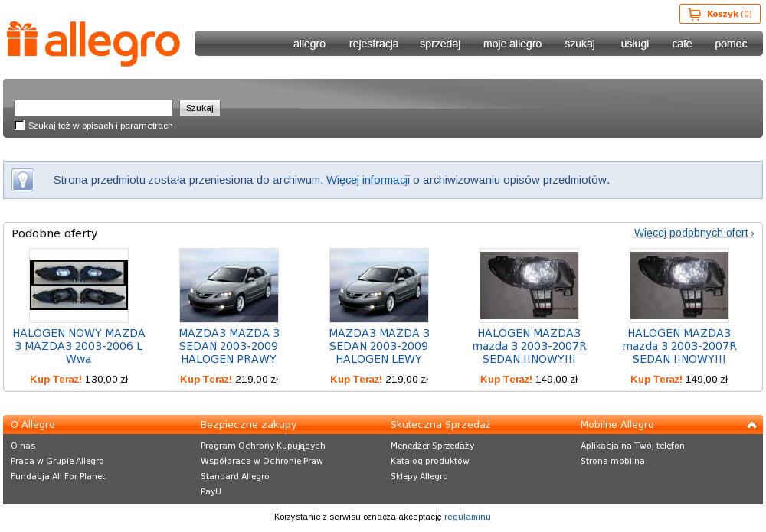The height and width of the screenshot is (532, 766).
Task: Open pomoc help menu
Action: click(731, 44)
